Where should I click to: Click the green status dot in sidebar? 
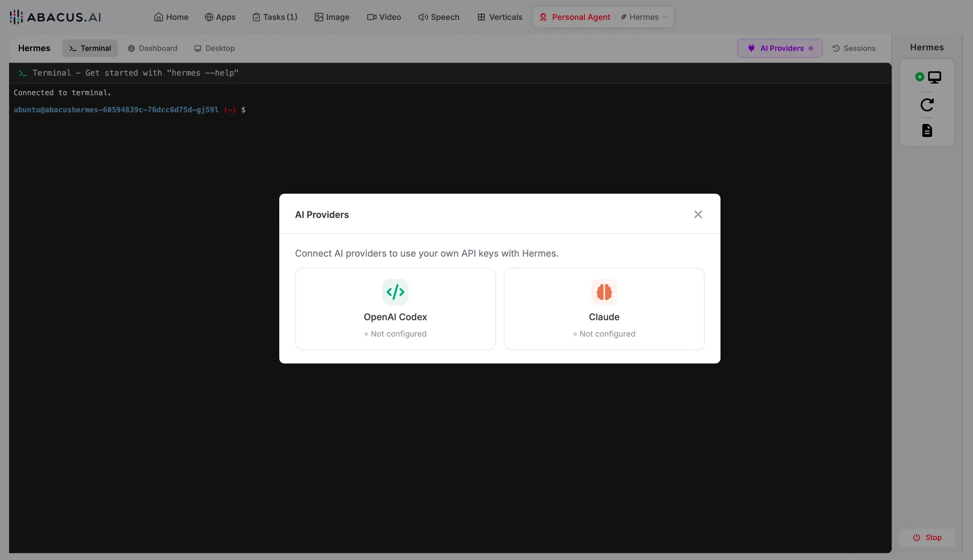coord(920,77)
